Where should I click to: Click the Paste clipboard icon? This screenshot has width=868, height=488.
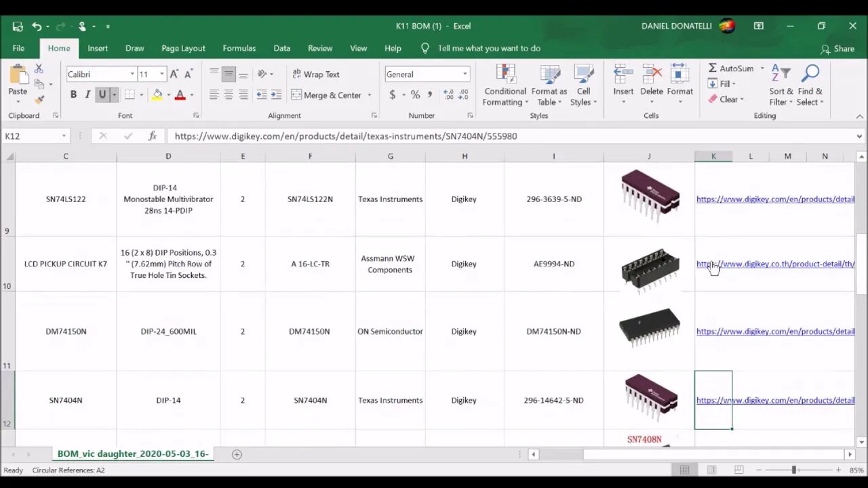coord(18,75)
